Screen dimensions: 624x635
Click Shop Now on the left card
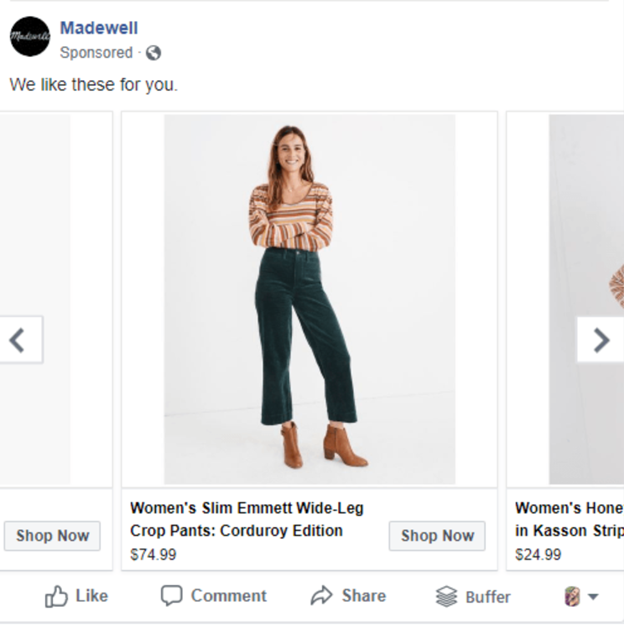coord(52,536)
